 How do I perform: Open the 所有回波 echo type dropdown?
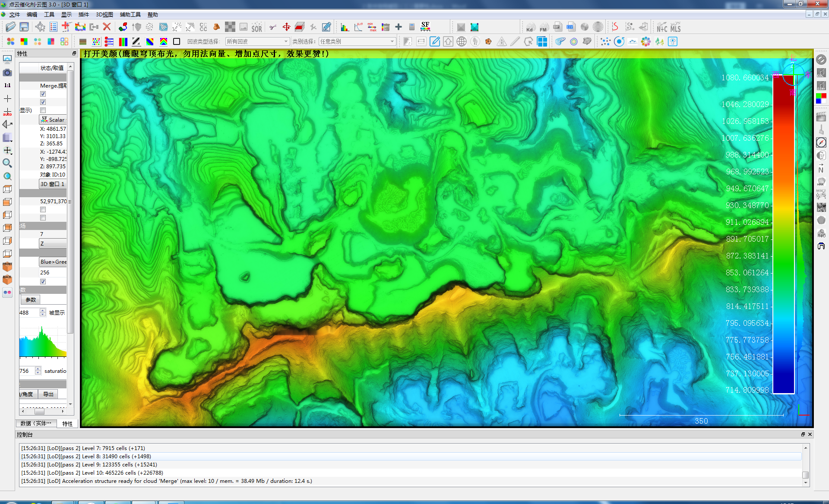tap(257, 41)
